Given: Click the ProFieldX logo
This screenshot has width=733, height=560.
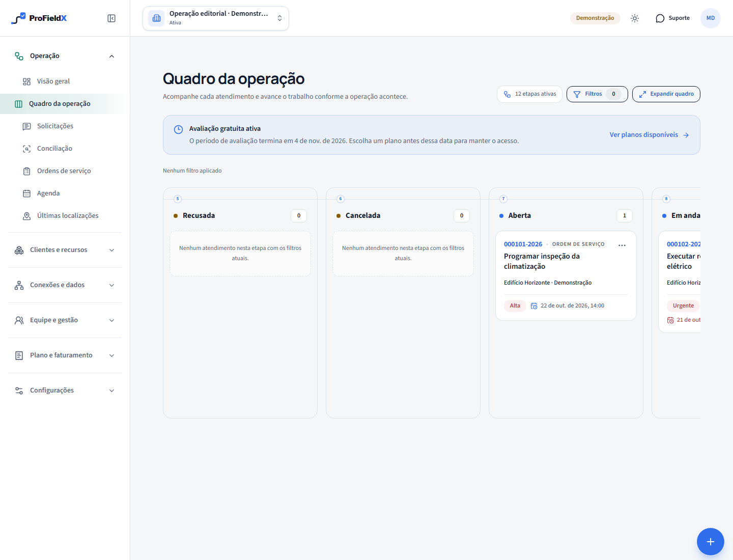Looking at the screenshot, I should [39, 18].
